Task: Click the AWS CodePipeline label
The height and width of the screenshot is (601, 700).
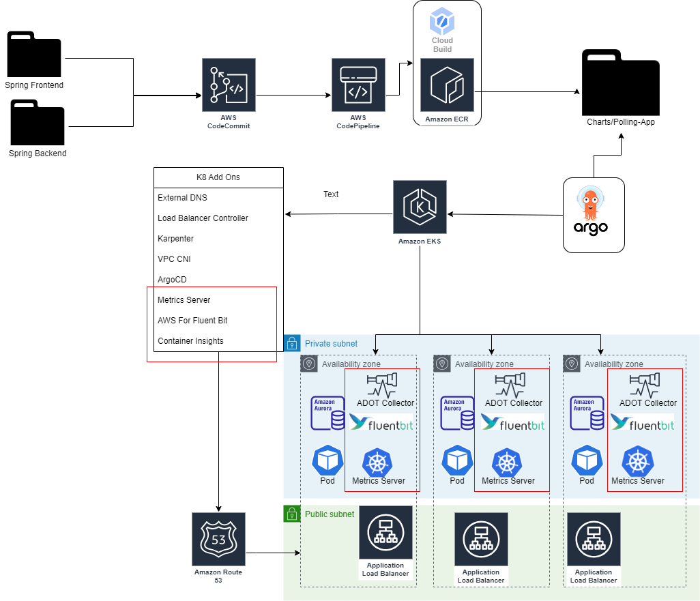Action: (x=358, y=122)
